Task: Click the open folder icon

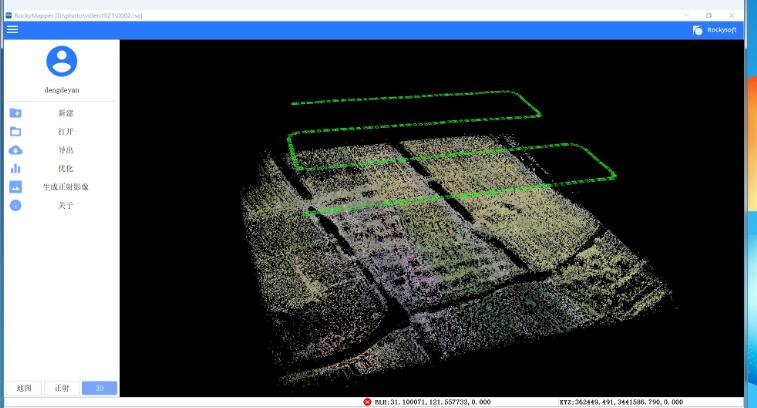Action: point(15,131)
